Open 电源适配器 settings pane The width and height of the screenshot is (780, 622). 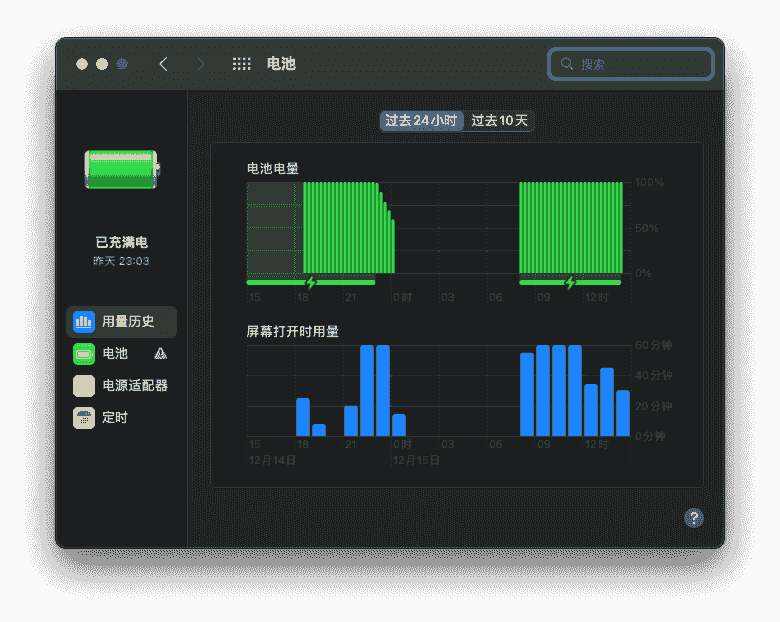click(135, 386)
